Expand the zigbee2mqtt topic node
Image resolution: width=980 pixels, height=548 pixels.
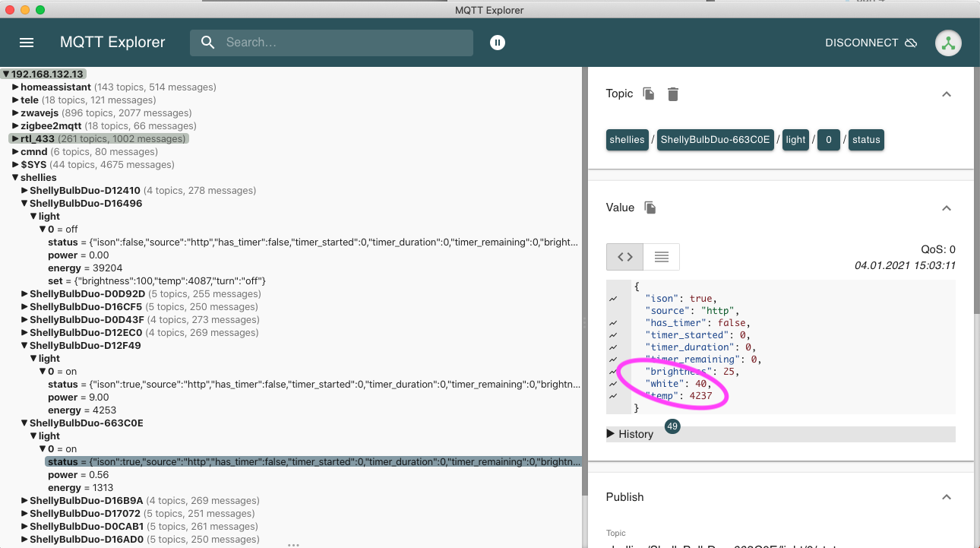15,126
